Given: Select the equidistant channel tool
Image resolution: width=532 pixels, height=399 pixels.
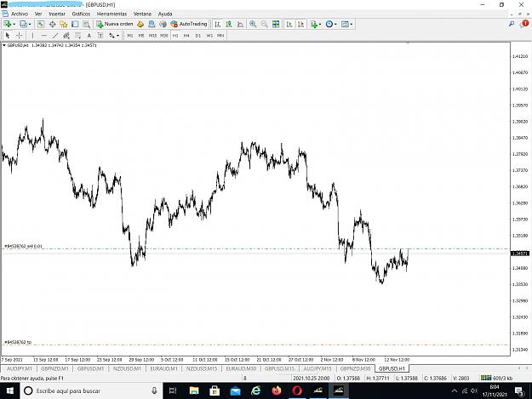Looking at the screenshot, I should [x=66, y=35].
